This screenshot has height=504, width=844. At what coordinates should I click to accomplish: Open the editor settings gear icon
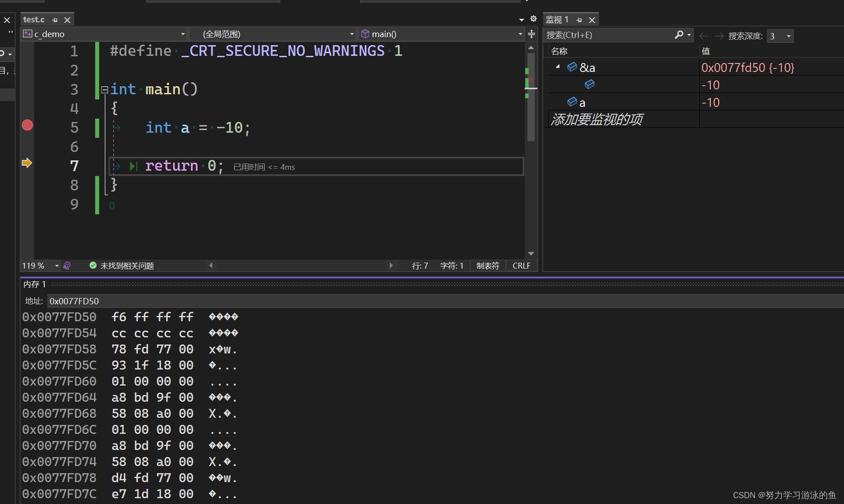pos(533,19)
